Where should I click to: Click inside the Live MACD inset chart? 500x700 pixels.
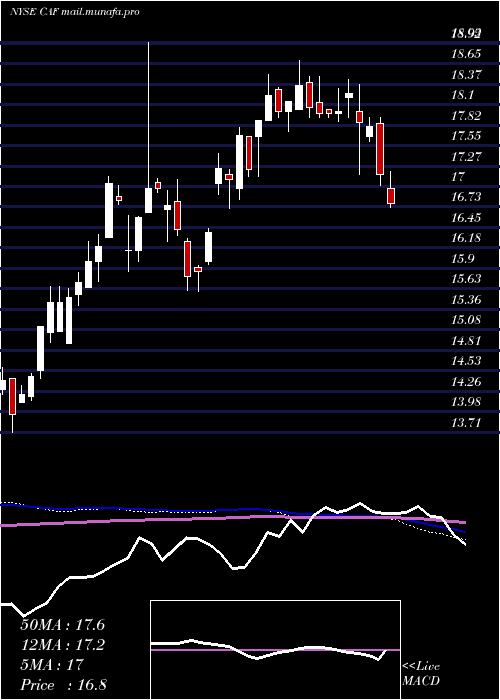pyautogui.click(x=275, y=650)
